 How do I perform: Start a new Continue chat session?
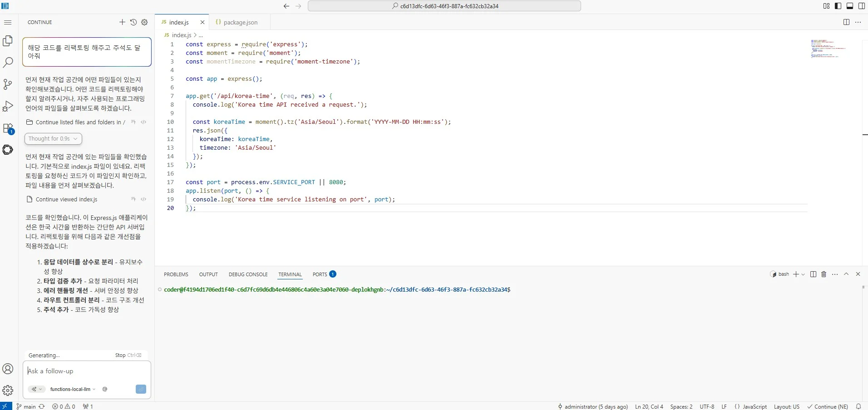pyautogui.click(x=122, y=22)
